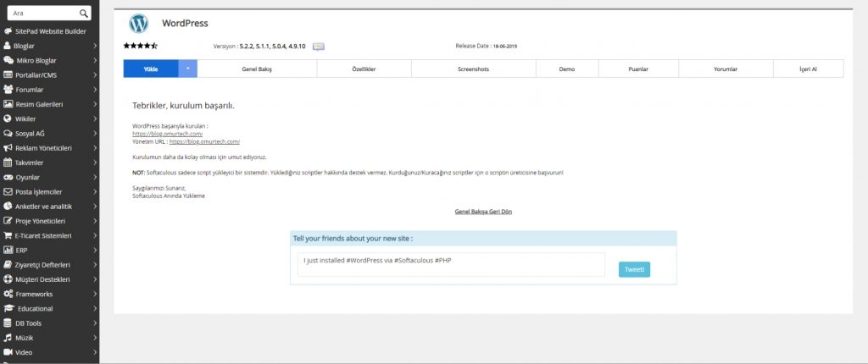This screenshot has height=364, width=868.
Task: Click the DB Tools database icon
Action: coord(7,323)
